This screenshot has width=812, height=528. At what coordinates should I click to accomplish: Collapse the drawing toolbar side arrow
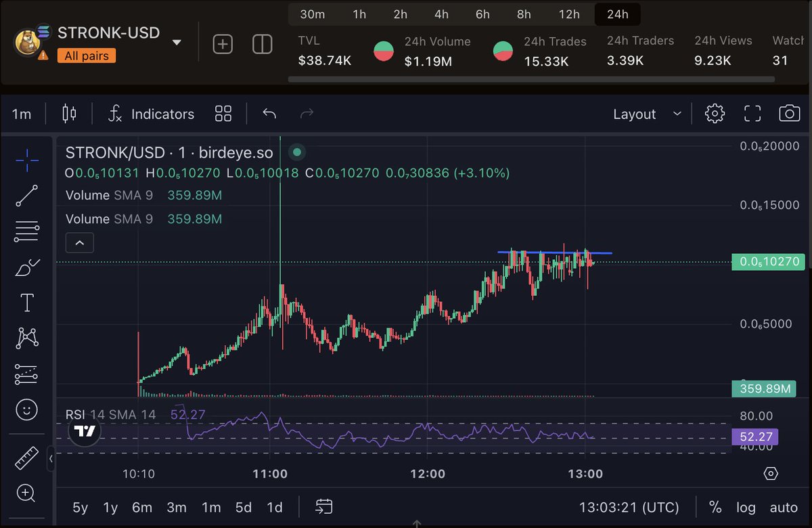(x=51, y=459)
